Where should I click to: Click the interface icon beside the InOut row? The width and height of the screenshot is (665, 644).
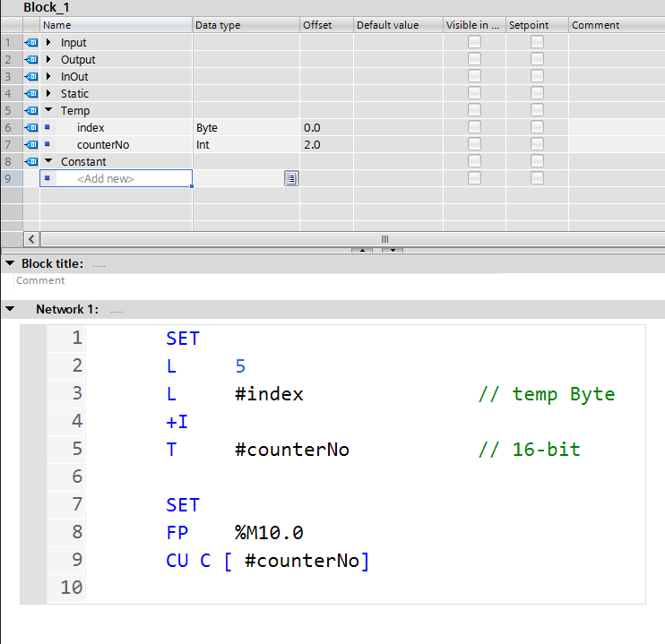pos(31,77)
